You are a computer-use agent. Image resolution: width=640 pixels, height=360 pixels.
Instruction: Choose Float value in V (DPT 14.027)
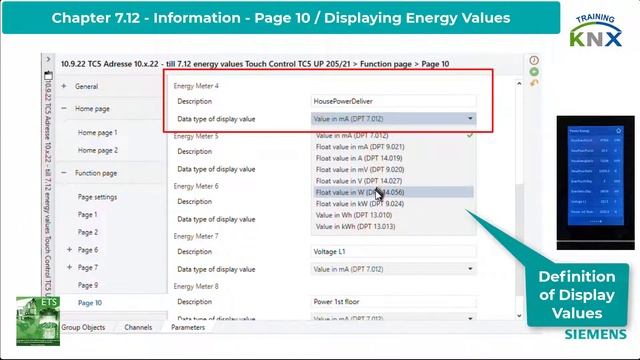pos(394,181)
